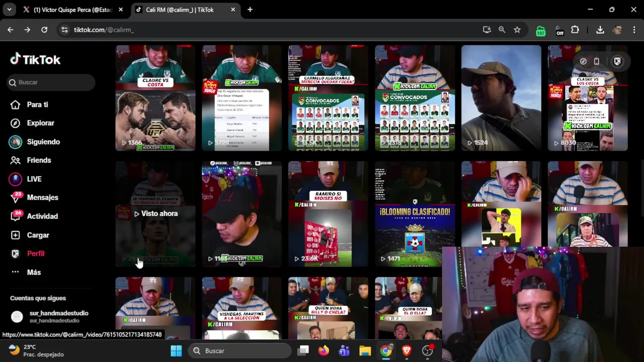This screenshot has width=644, height=362.
Task: Open Brave browser from the taskbar
Action: click(x=406, y=351)
